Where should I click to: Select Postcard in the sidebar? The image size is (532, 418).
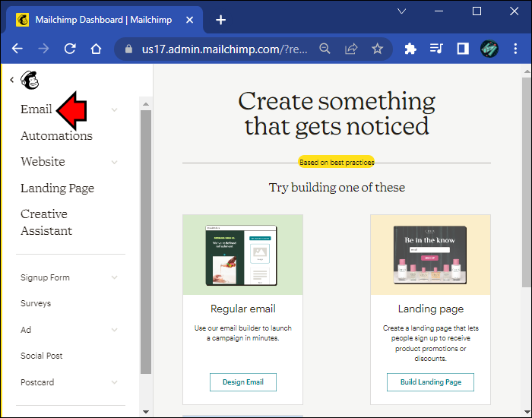(x=37, y=382)
